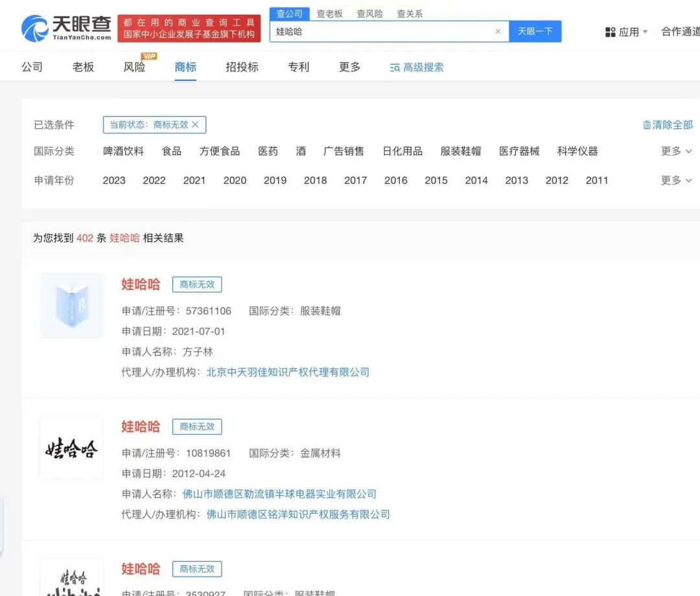This screenshot has width=700, height=596.
Task: Filter by application year 2022
Action: pos(154,180)
